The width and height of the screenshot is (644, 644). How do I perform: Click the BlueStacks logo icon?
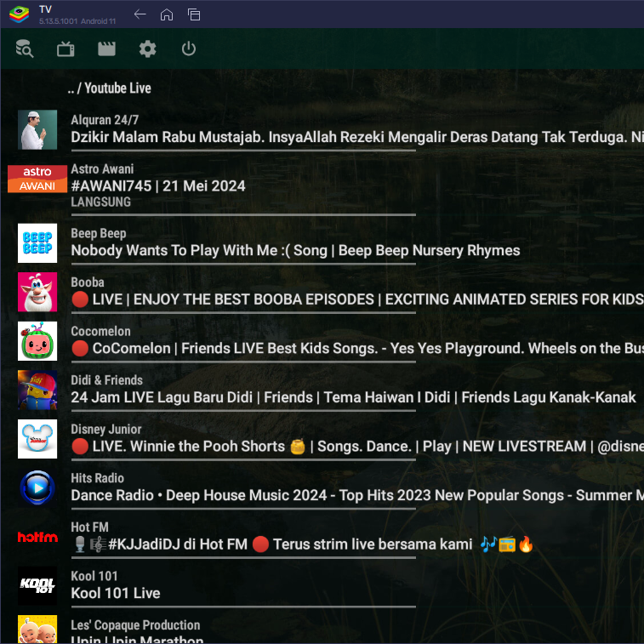click(19, 14)
